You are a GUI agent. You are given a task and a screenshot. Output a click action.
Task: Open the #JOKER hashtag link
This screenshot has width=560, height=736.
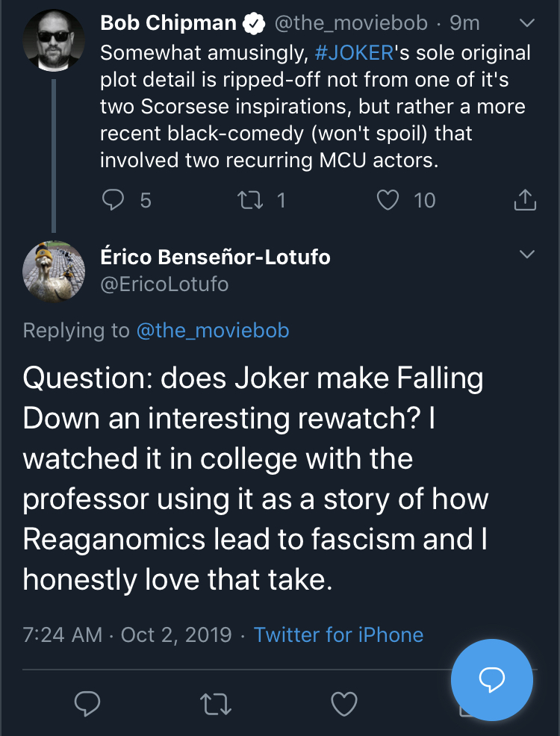click(x=354, y=52)
